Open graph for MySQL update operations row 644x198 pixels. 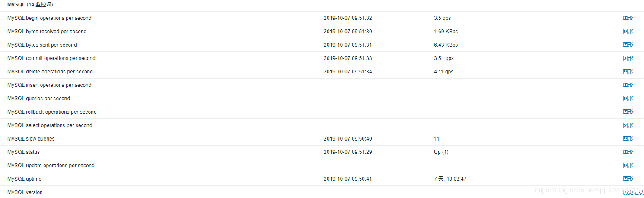[628, 166]
